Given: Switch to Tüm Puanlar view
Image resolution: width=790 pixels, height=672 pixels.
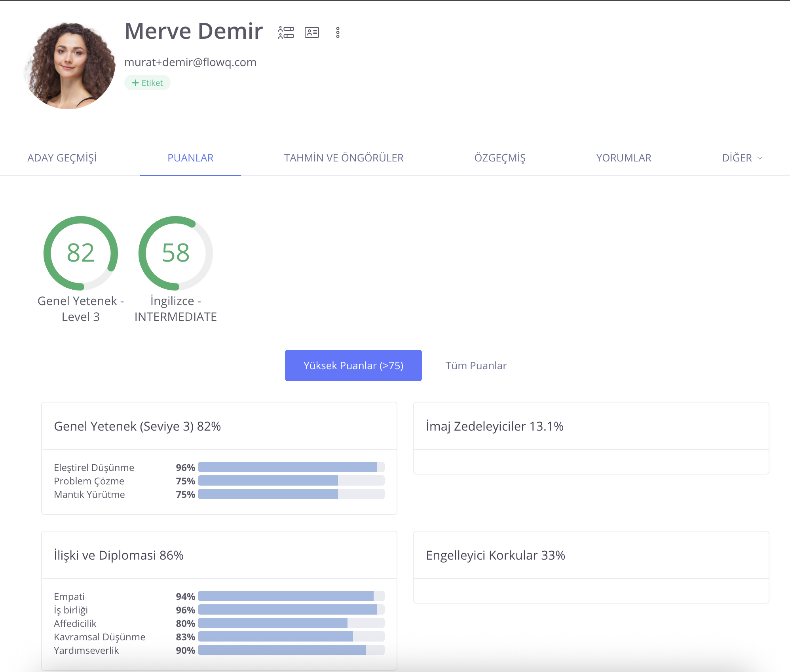Looking at the screenshot, I should click(476, 365).
